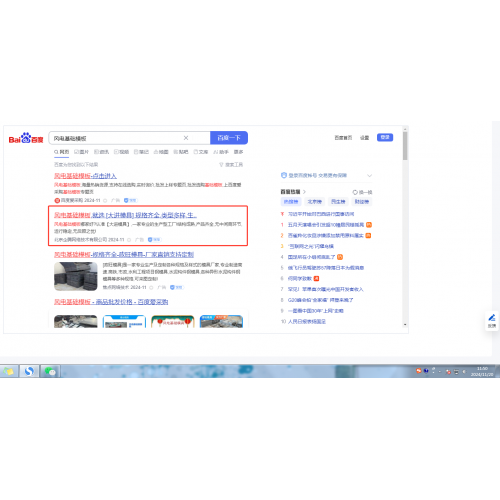The height and width of the screenshot is (500, 500).
Task: Switch to the 视频 video tab
Action: click(121, 152)
